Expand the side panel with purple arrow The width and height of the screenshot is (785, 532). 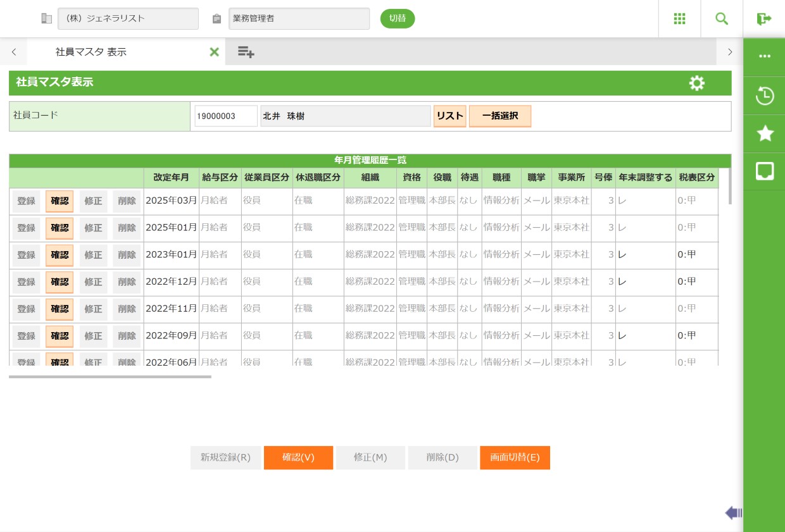pos(733,512)
